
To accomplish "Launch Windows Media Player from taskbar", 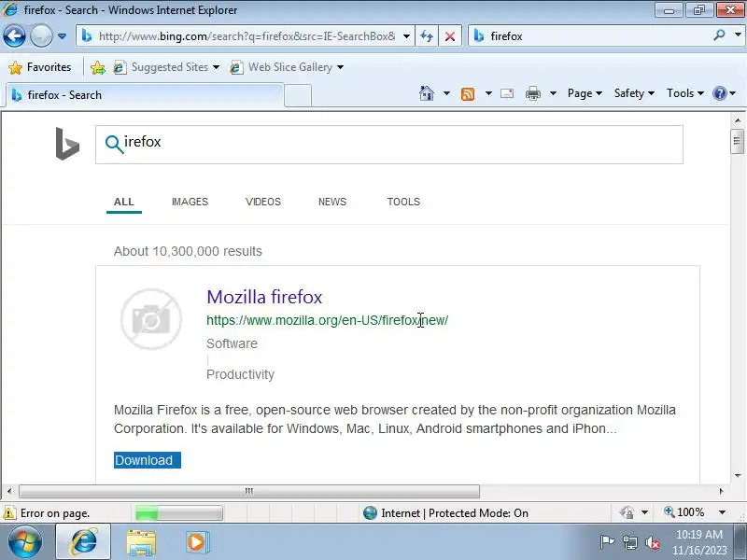I will click(x=196, y=542).
